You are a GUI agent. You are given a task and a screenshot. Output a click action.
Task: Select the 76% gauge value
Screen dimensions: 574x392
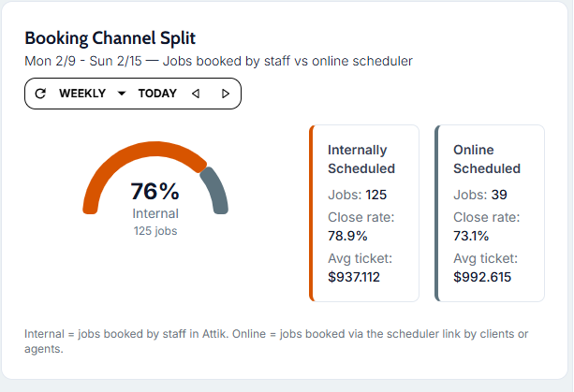click(155, 192)
